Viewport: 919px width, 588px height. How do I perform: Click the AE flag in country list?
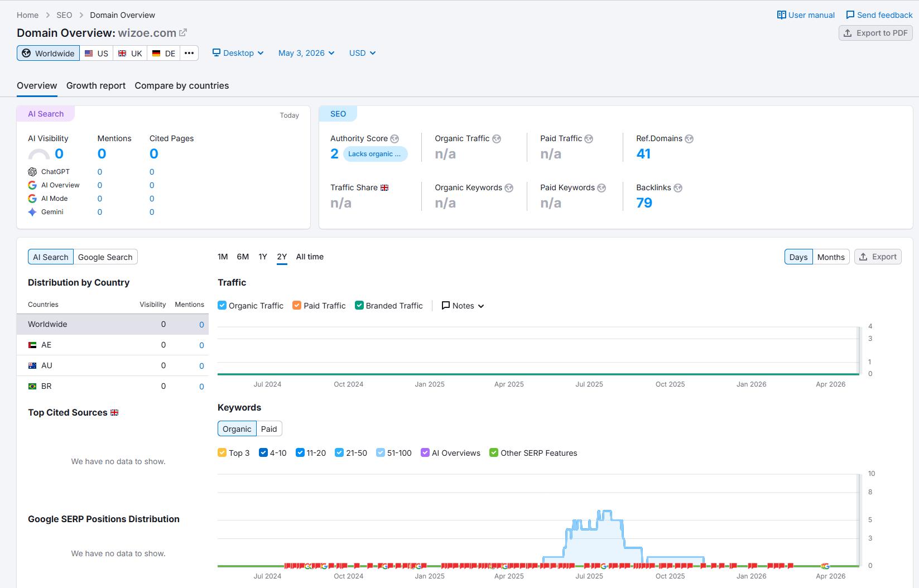pyautogui.click(x=32, y=345)
